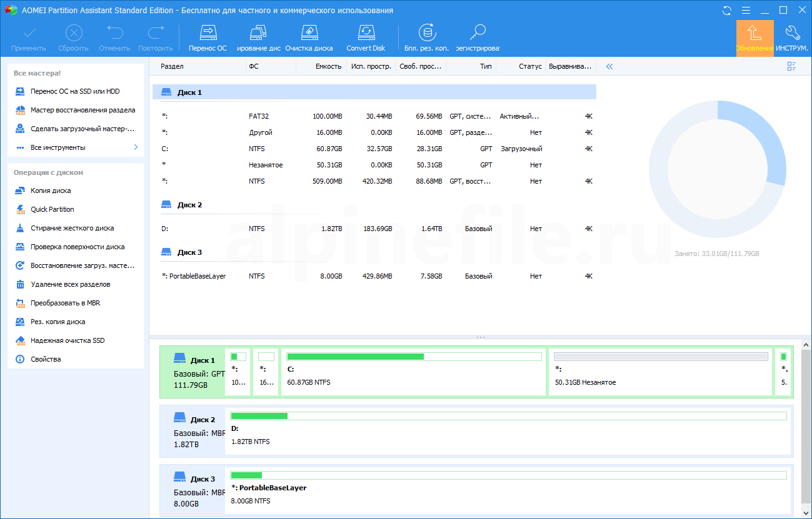Collapse the side panel with double chevron
This screenshot has height=519, width=812.
(609, 66)
